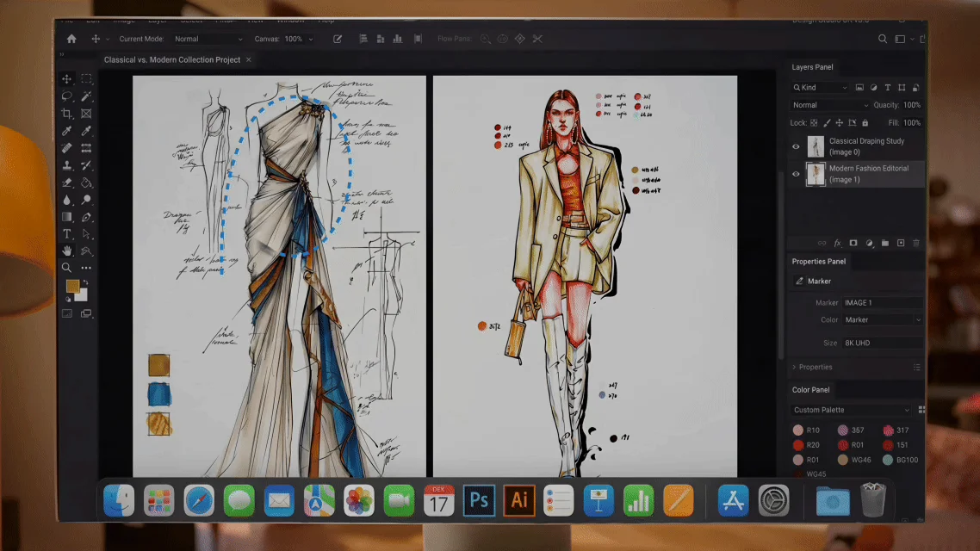
Task: Toggle lock image pixels brush icon
Action: coord(827,123)
